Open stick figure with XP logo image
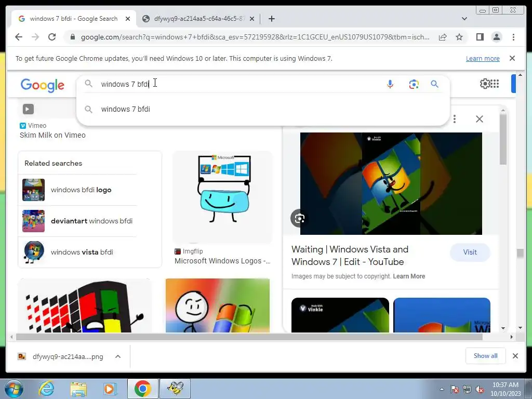The width and height of the screenshot is (532, 399). coord(218,305)
